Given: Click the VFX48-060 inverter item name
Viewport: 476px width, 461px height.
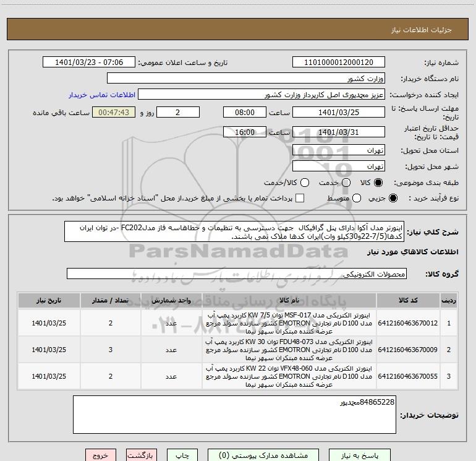Looking at the screenshot, I should tap(289, 376).
